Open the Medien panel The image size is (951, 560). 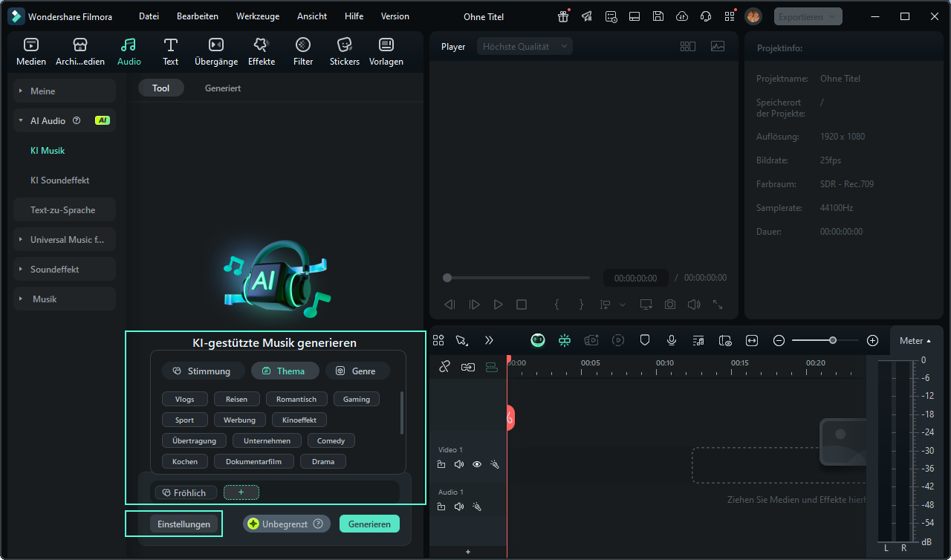pos(31,52)
